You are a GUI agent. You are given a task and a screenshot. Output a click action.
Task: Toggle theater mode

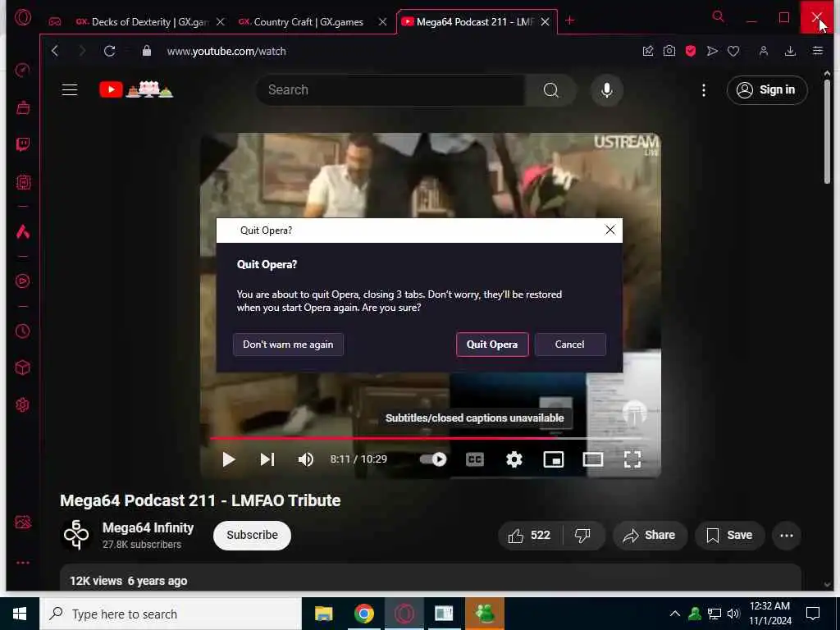592,459
